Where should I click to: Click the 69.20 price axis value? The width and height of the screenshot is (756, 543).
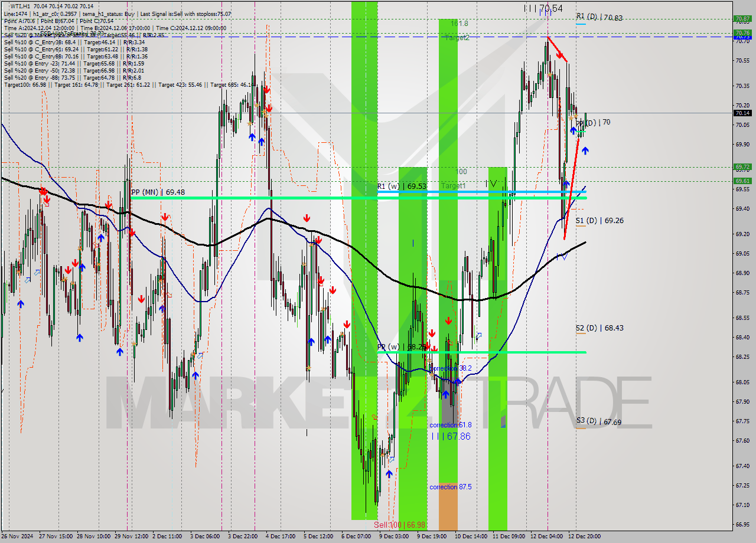pyautogui.click(x=742, y=234)
